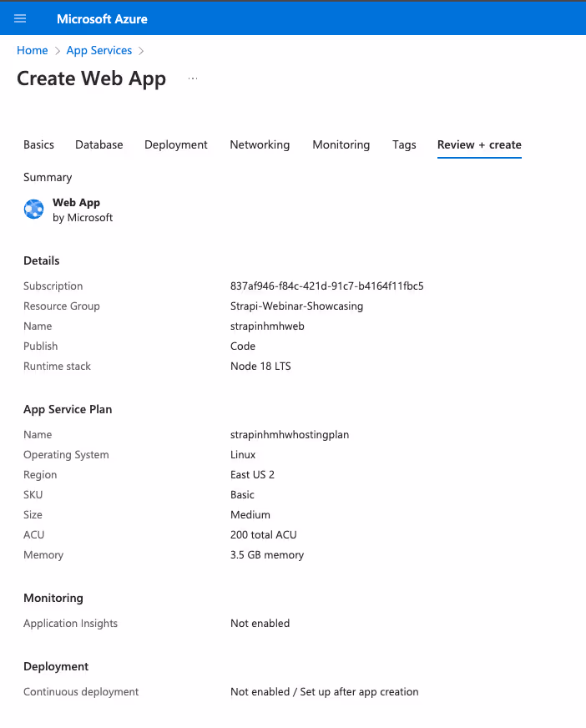Switch to the Basics tab

point(38,145)
